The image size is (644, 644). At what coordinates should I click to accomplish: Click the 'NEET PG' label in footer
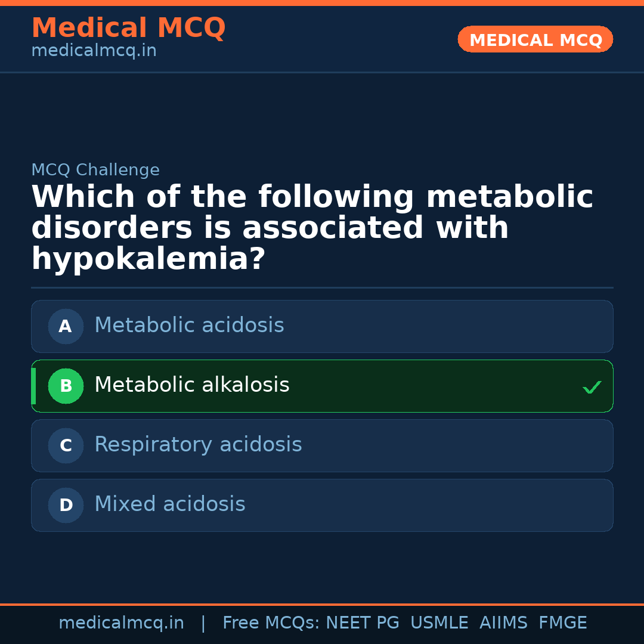pos(362,622)
